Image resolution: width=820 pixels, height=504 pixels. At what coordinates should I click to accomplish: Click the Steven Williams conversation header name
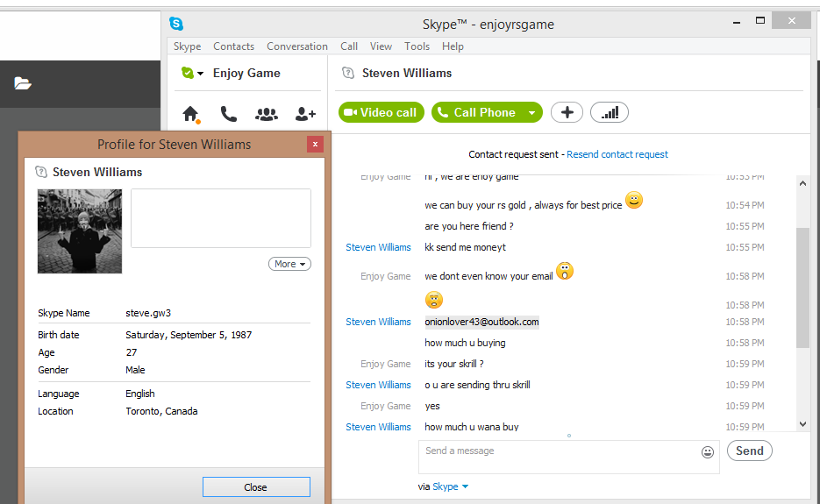tap(407, 73)
